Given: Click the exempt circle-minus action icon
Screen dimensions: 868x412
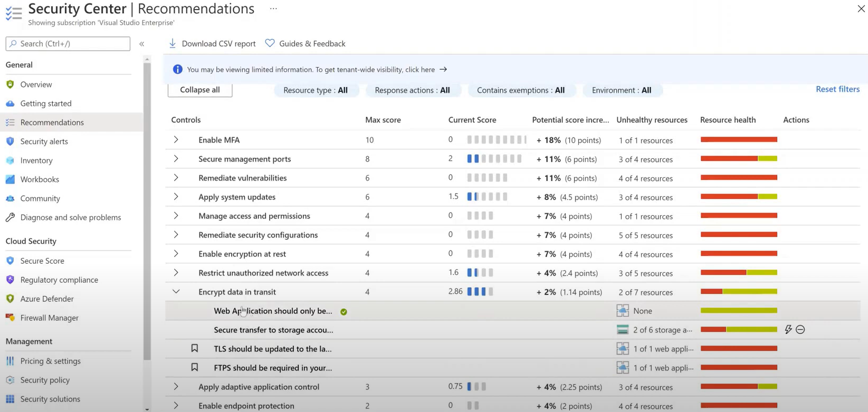Looking at the screenshot, I should 800,330.
